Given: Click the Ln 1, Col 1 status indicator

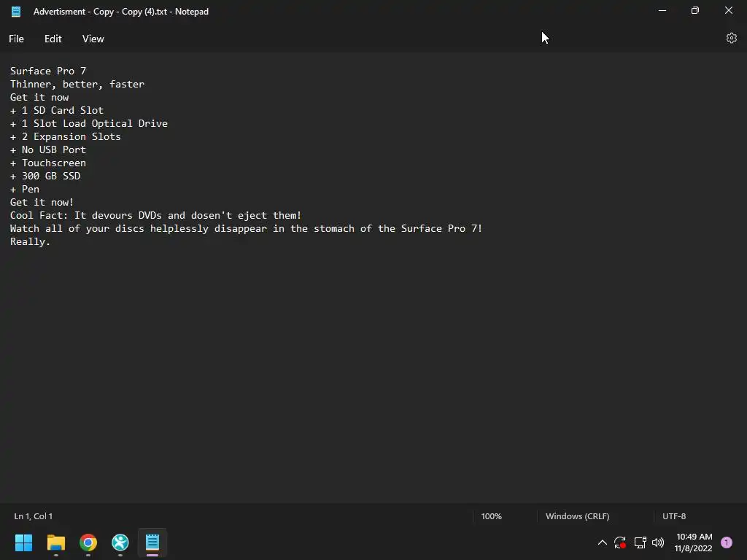Looking at the screenshot, I should [x=34, y=516].
